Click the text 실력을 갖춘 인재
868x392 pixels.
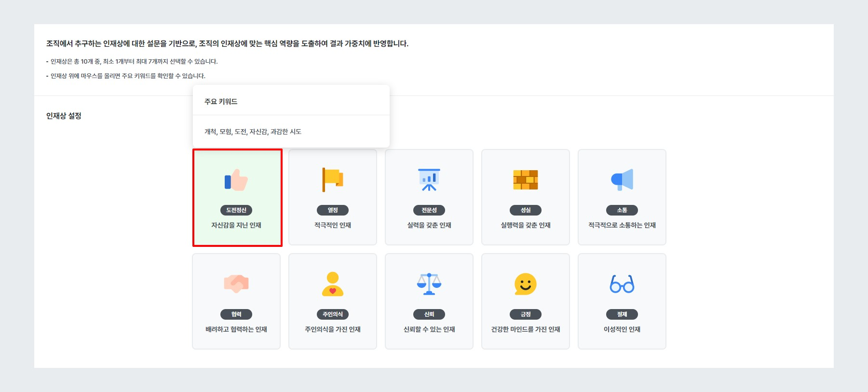click(x=429, y=225)
